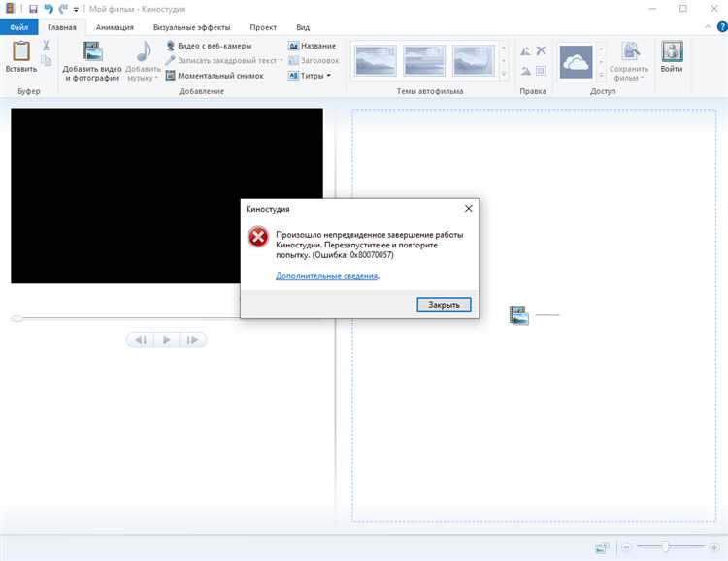
Task: Click Добавить видео и фотографии
Action: tap(92, 61)
